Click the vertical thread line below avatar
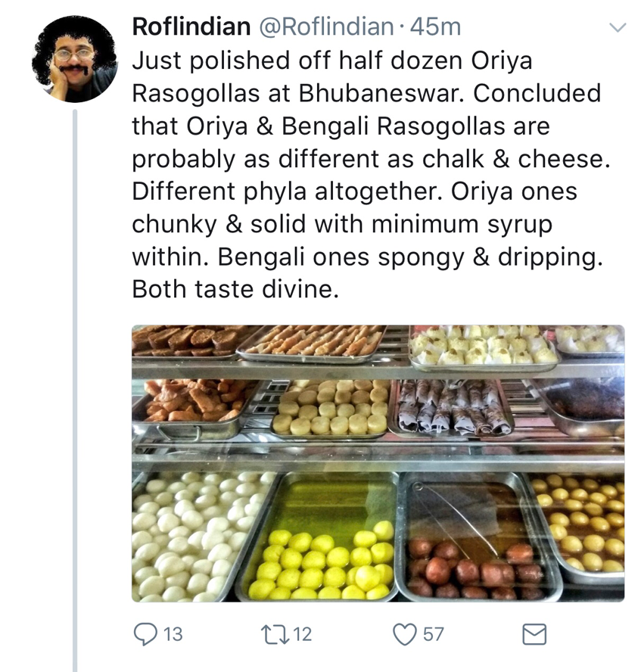The height and width of the screenshot is (672, 641). click(x=74, y=378)
